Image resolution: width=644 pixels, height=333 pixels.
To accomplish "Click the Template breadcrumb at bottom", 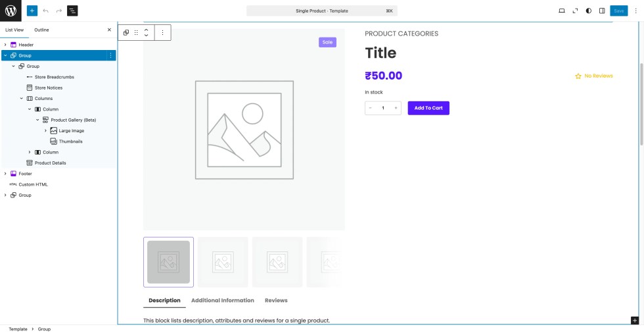I will 18,329.
